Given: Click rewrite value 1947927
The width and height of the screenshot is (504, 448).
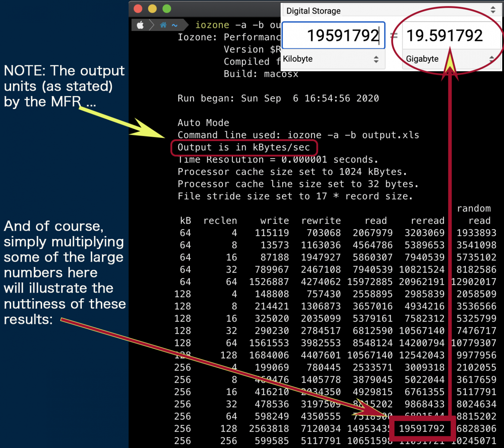Looking at the screenshot, I should (321, 258).
